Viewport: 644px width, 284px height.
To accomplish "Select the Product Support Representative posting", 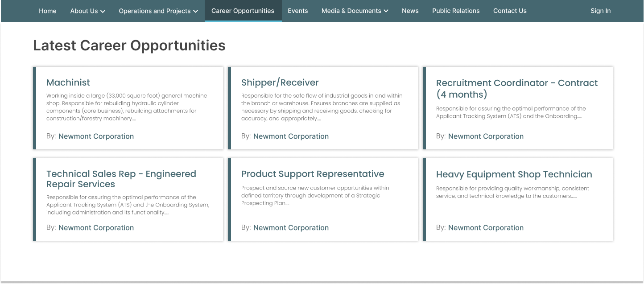I will pos(312,174).
